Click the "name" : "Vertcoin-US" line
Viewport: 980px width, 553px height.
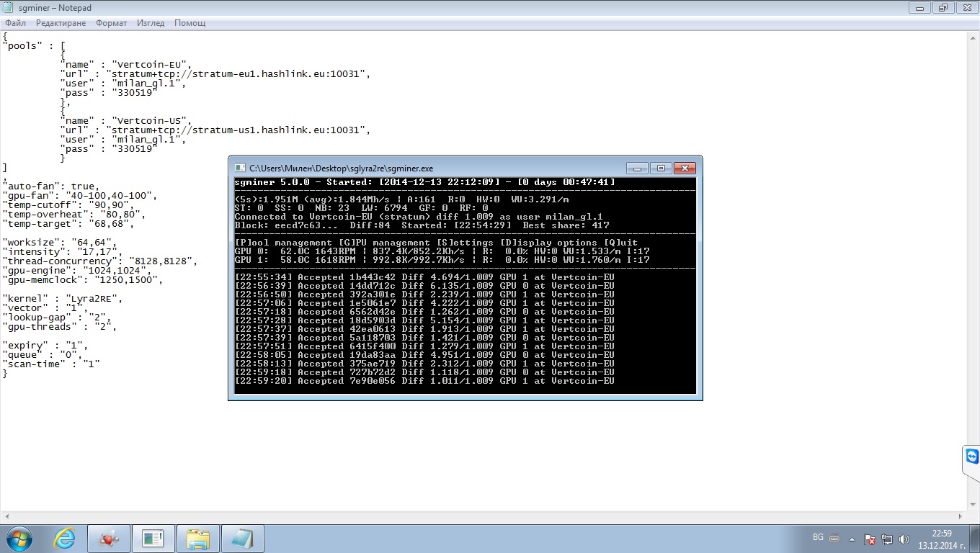128,120
